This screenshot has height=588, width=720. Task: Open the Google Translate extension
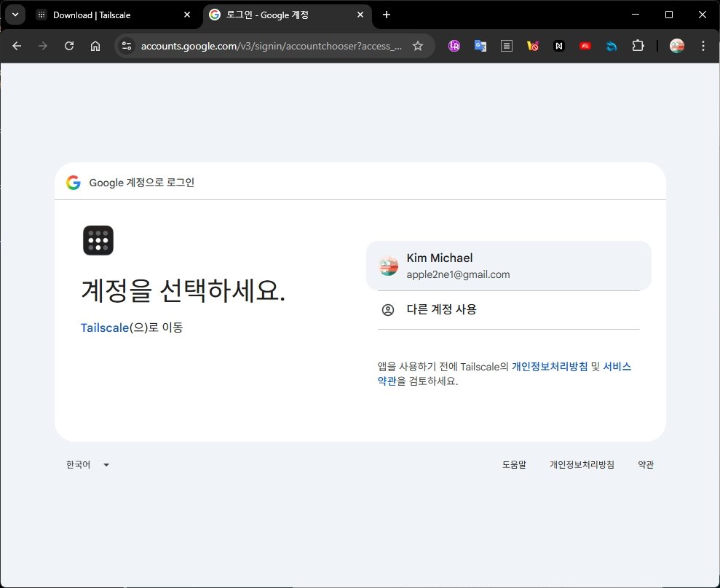point(480,46)
